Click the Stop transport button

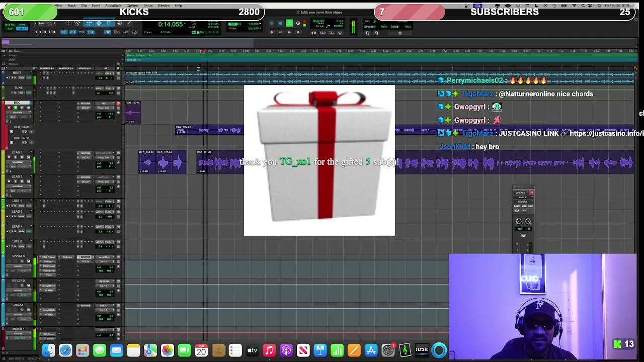pos(281,23)
